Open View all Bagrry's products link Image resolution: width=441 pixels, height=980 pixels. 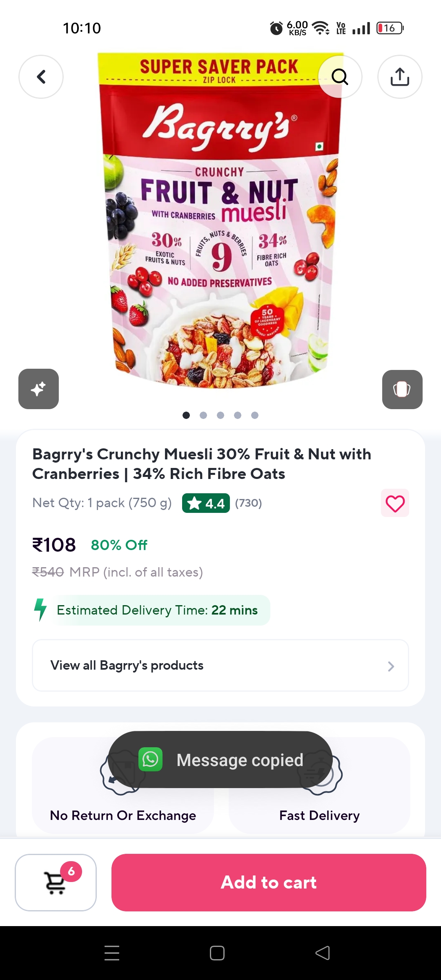(127, 666)
